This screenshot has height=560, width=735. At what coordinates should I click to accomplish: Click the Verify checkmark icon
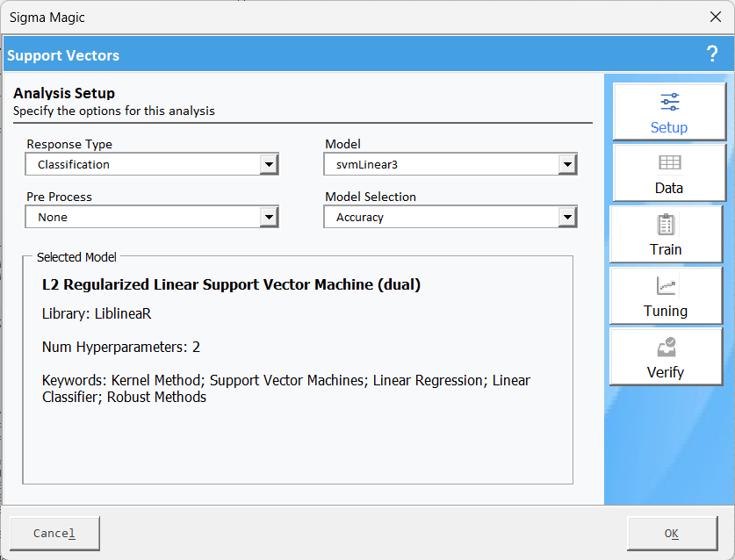click(x=666, y=347)
